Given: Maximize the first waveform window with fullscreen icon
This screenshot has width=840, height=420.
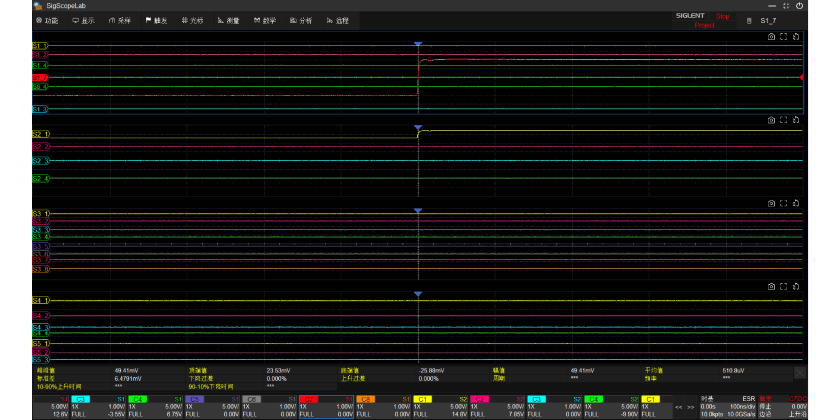Looking at the screenshot, I should click(x=785, y=37).
